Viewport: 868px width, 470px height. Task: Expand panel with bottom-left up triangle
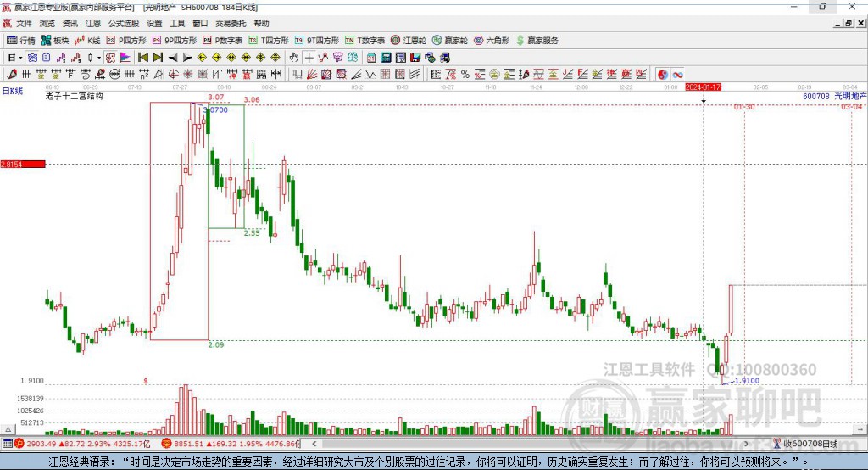(x=8, y=429)
